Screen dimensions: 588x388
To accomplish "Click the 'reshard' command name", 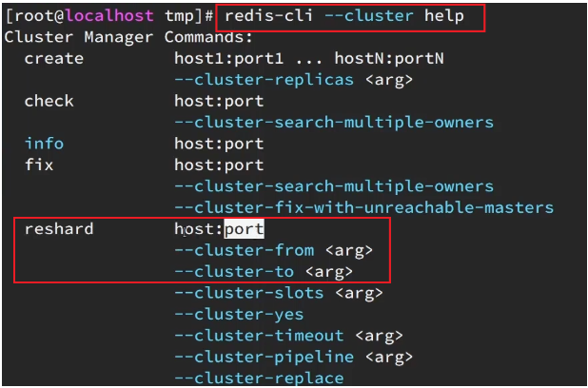I will [59, 229].
